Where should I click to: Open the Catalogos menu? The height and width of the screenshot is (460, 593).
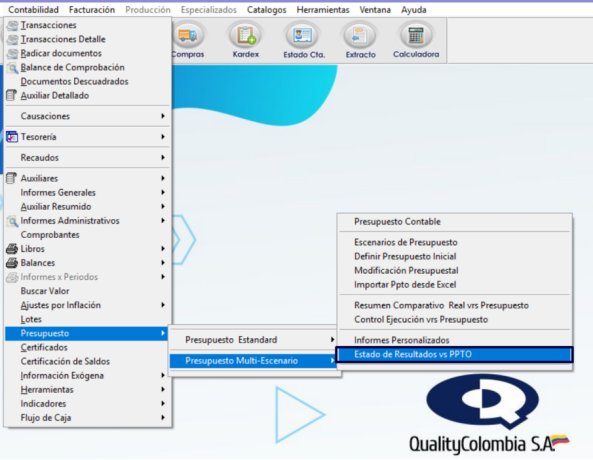[267, 10]
